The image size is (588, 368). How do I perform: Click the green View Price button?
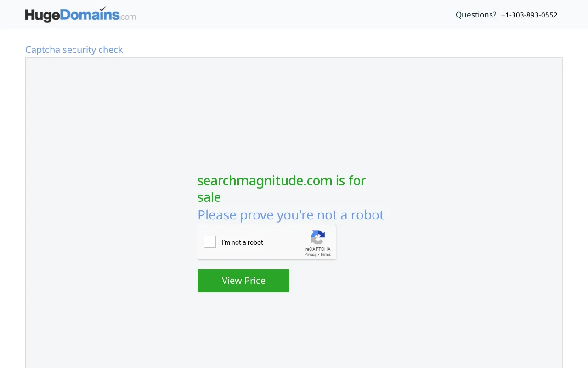[x=243, y=281]
